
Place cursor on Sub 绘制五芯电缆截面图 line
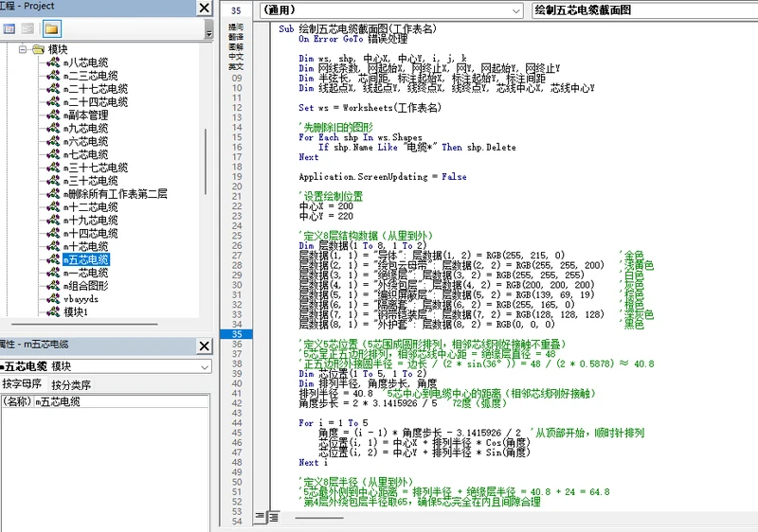[x=358, y=29]
